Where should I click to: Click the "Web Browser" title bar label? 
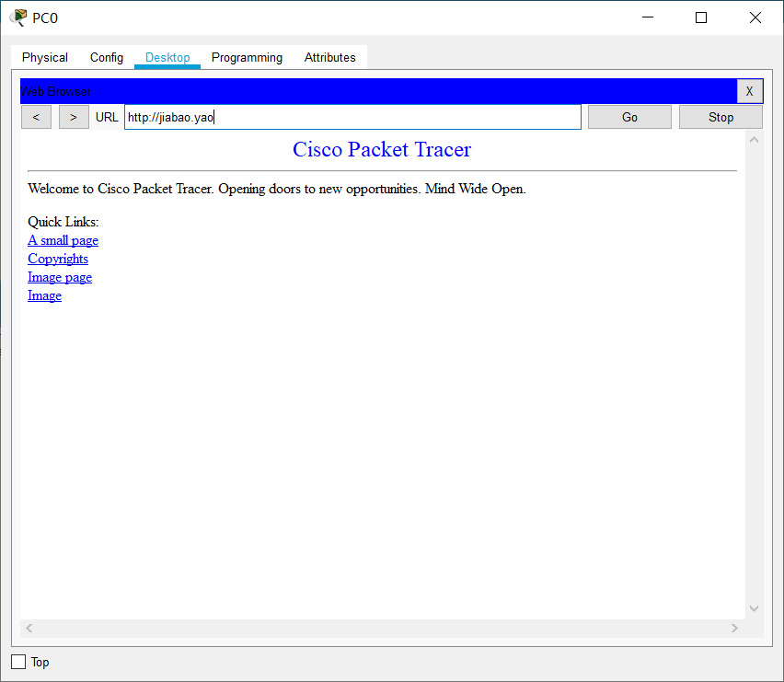(x=55, y=91)
